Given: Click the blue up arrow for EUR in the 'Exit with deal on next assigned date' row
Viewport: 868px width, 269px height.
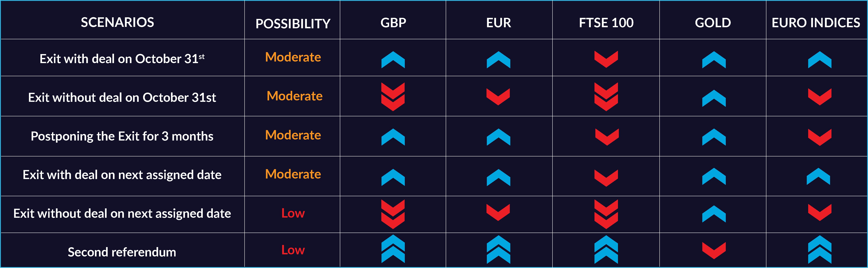Looking at the screenshot, I should pos(498,177).
